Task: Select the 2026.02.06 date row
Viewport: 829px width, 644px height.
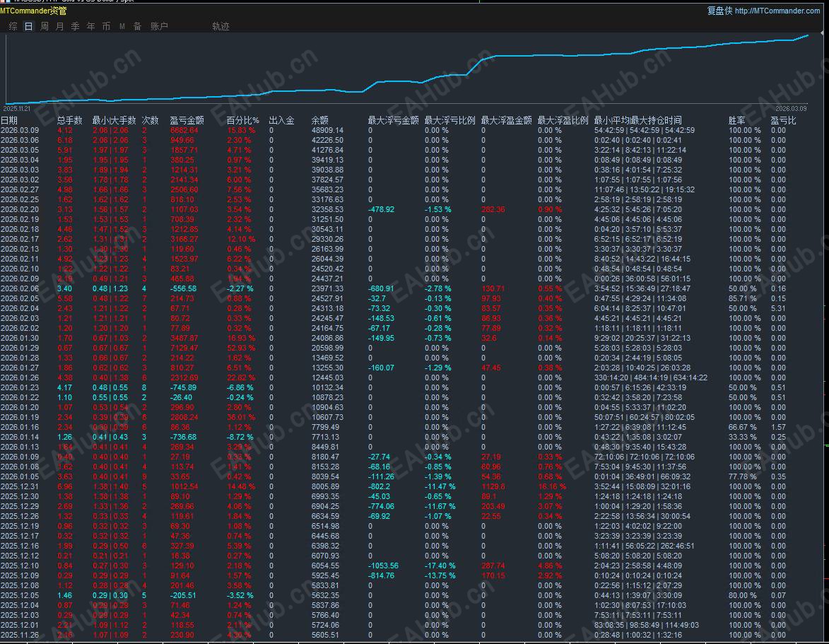Action: (20, 288)
